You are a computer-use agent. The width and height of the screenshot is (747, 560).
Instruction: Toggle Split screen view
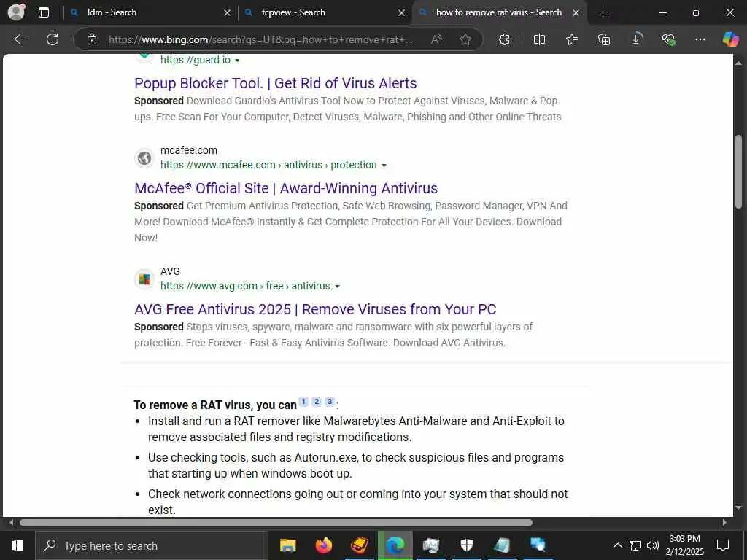pos(539,39)
